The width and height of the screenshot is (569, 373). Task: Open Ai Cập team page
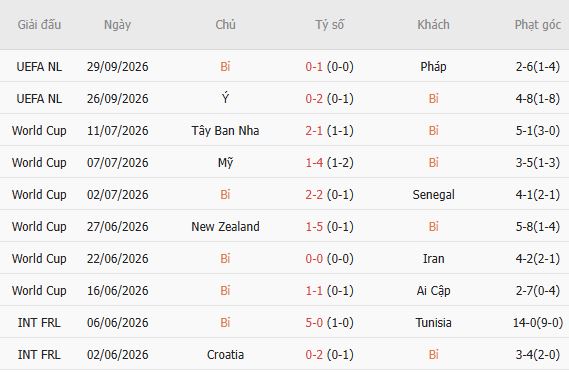[x=433, y=291]
